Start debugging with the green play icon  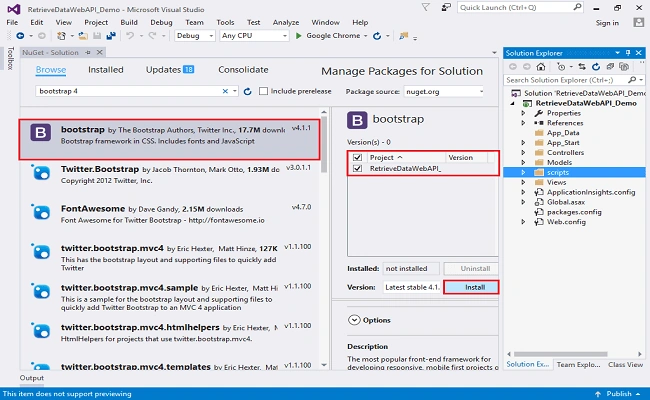pos(298,36)
